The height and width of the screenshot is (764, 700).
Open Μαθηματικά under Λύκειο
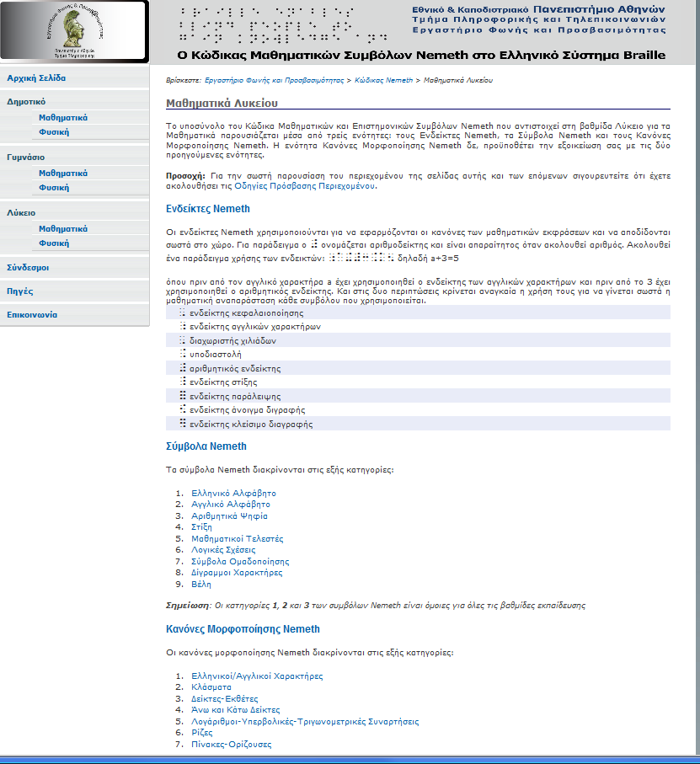point(63,228)
